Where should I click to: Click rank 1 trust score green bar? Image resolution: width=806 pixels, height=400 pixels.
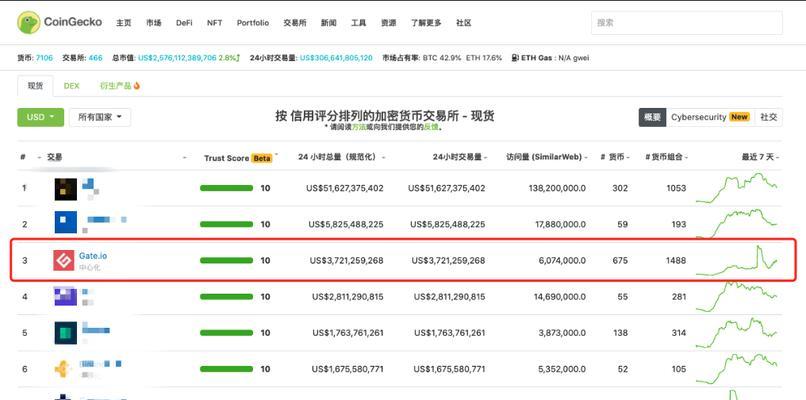[x=226, y=188]
